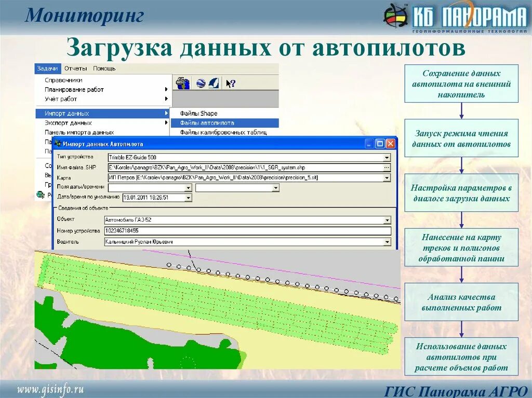Select Импорт данных menu entry
This screenshot has height=398, width=532.
[103, 113]
